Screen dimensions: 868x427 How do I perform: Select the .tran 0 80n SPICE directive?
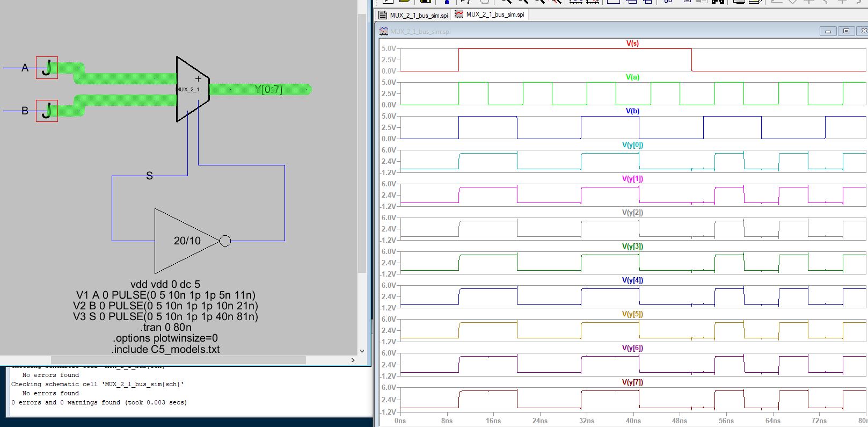coord(166,327)
